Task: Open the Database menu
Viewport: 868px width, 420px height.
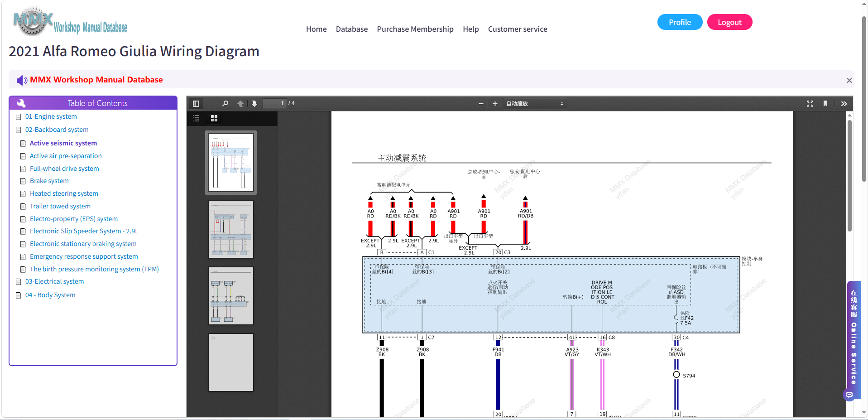Action: pos(352,29)
